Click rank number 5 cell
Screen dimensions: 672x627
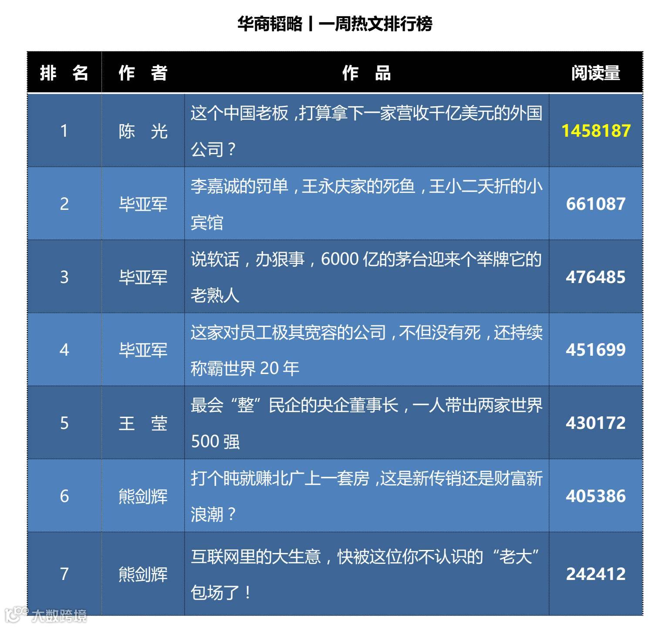64,423
